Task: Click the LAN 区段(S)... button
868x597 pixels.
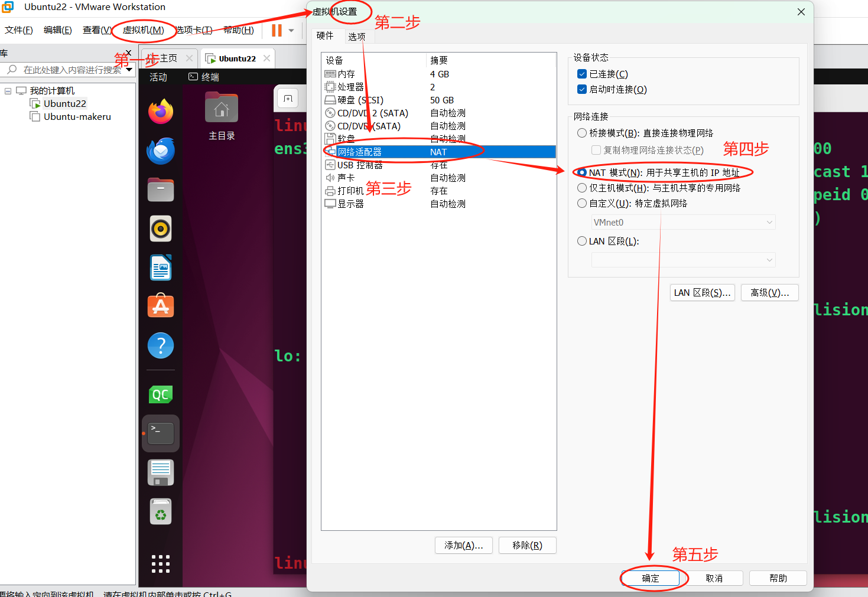Action: (x=703, y=292)
